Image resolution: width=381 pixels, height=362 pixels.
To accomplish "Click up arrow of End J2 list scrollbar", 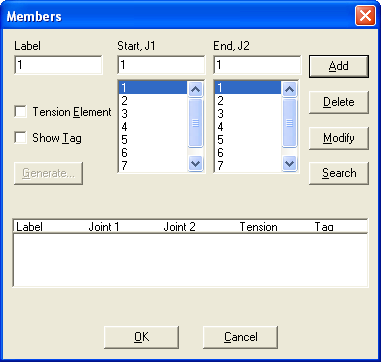I will 290,89.
